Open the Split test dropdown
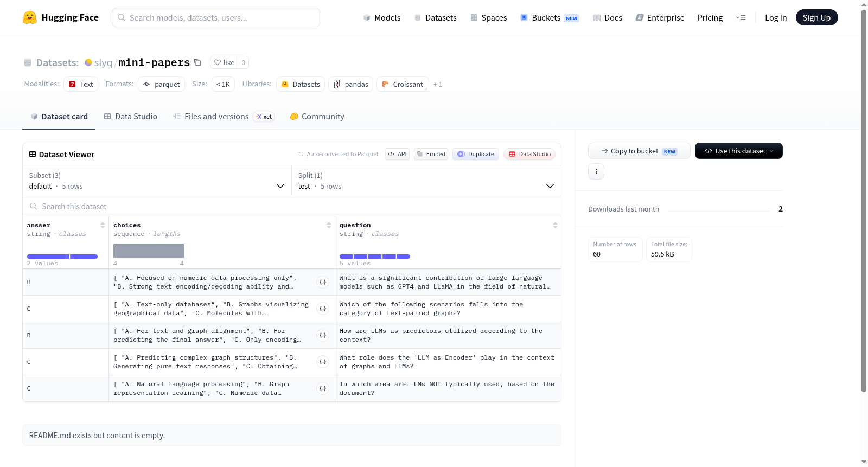The width and height of the screenshot is (868, 467). [x=426, y=181]
